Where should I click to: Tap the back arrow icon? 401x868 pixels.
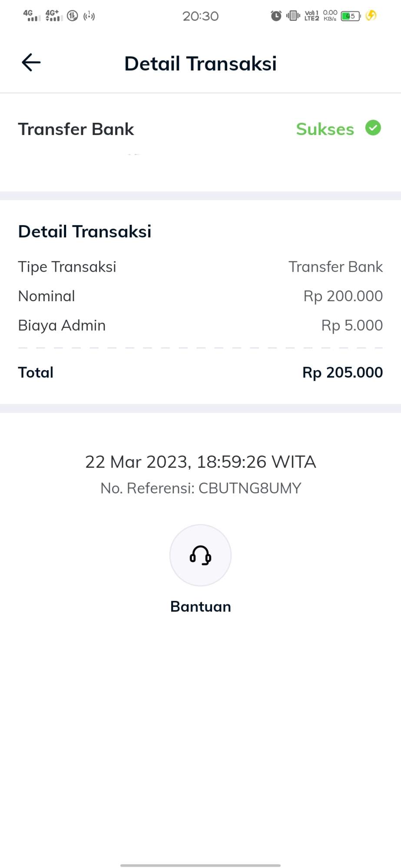click(x=31, y=62)
